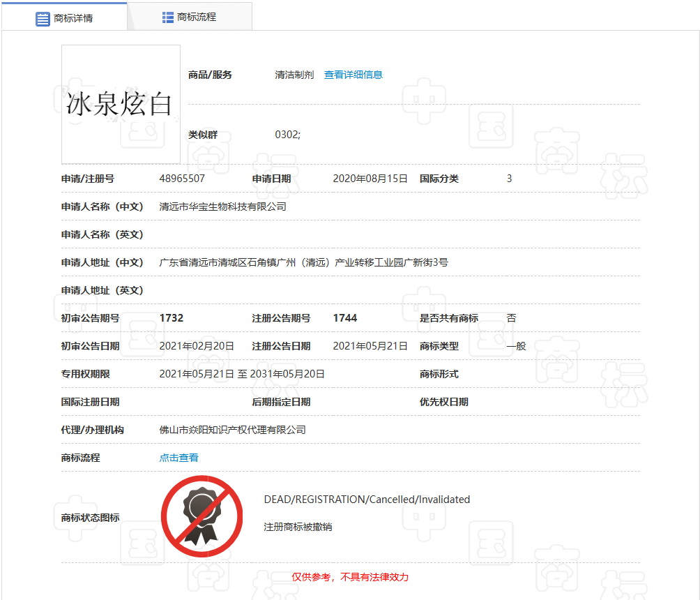Viewport: 700px width, 600px height.
Task: Click preliminary announcement issue 1732
Action: coord(172,317)
